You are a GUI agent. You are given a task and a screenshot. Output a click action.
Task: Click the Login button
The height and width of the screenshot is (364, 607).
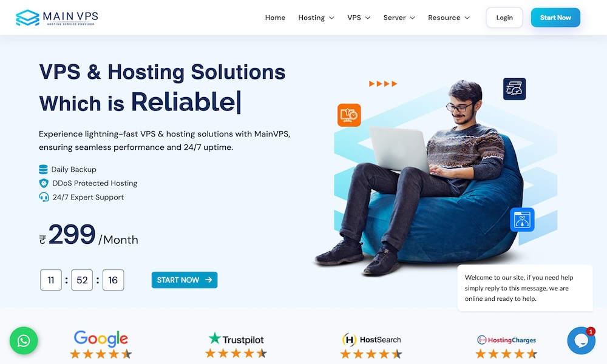pyautogui.click(x=504, y=18)
